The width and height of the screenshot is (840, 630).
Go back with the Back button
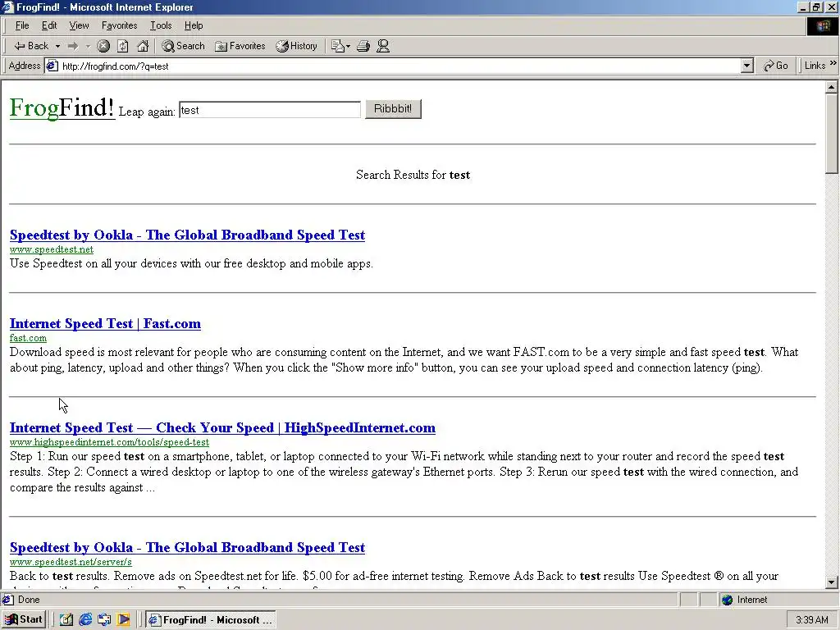[x=31, y=46]
